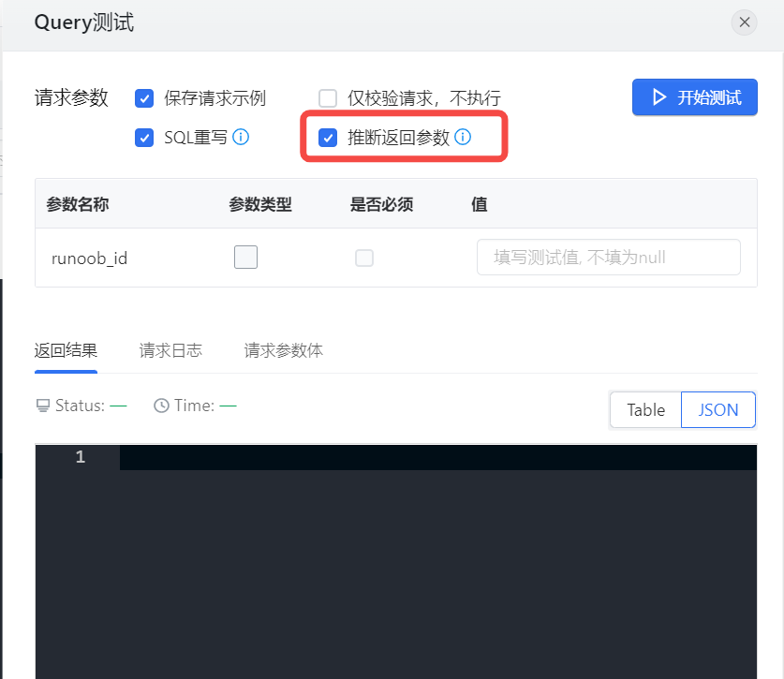This screenshot has height=679, width=784.
Task: Click parameter type box for runoob_id
Action: 246,257
